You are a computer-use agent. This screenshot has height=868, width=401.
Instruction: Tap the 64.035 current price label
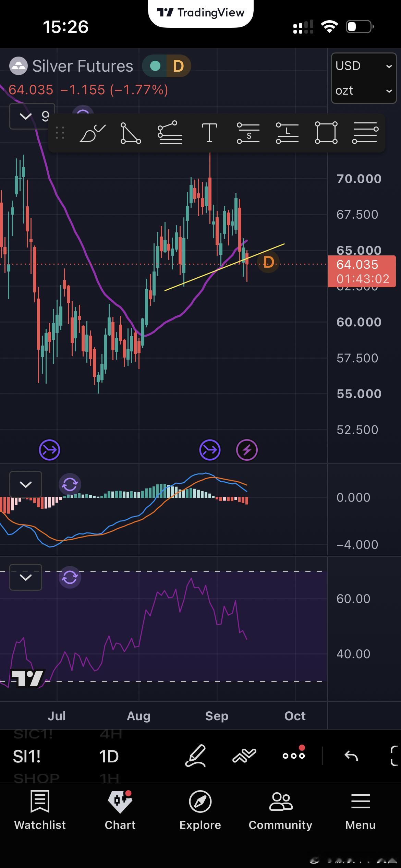point(362,271)
